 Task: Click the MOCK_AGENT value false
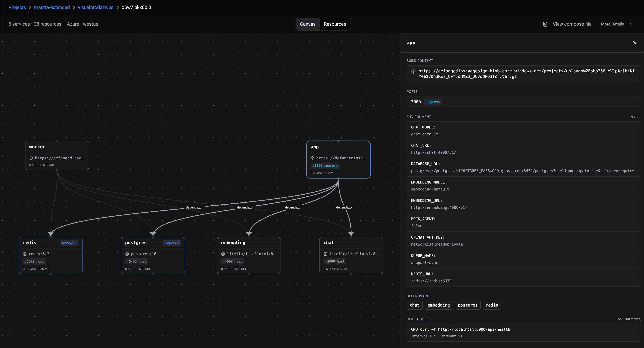(x=417, y=226)
